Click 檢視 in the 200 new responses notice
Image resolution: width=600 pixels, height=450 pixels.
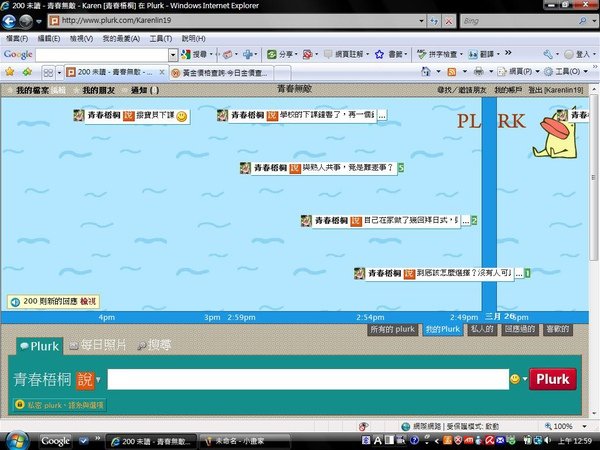88,302
